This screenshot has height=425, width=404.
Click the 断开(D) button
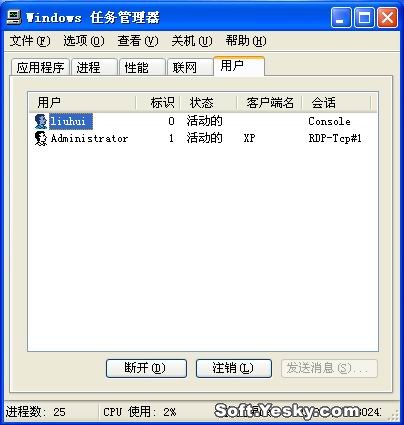[x=146, y=368]
